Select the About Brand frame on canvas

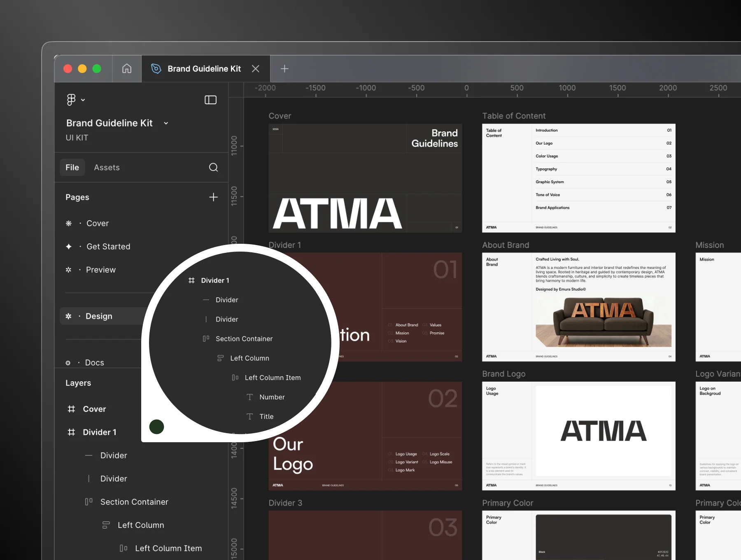coord(579,307)
